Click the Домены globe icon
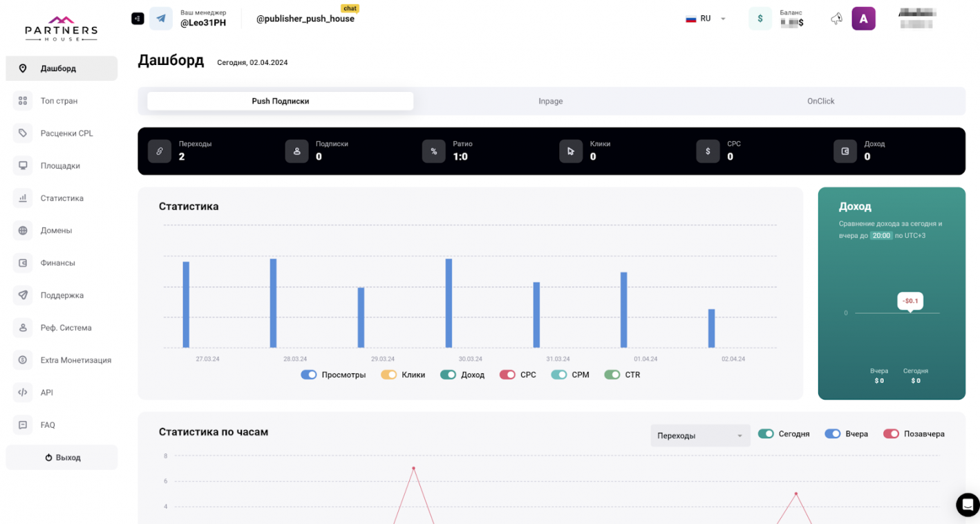 click(23, 230)
